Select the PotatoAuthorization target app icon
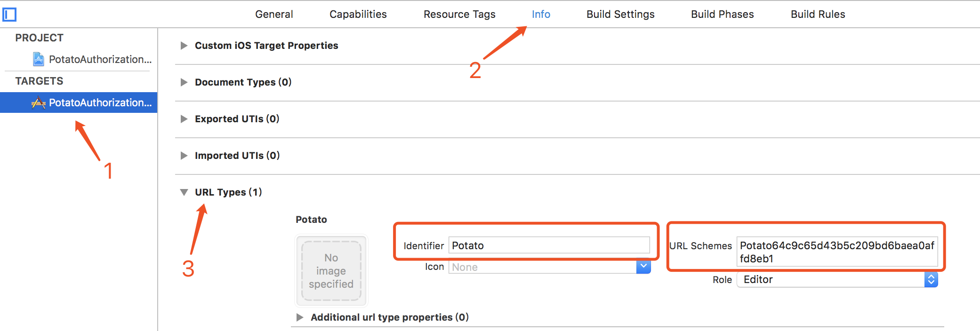Image resolution: width=980 pixels, height=331 pixels. pos(39,102)
